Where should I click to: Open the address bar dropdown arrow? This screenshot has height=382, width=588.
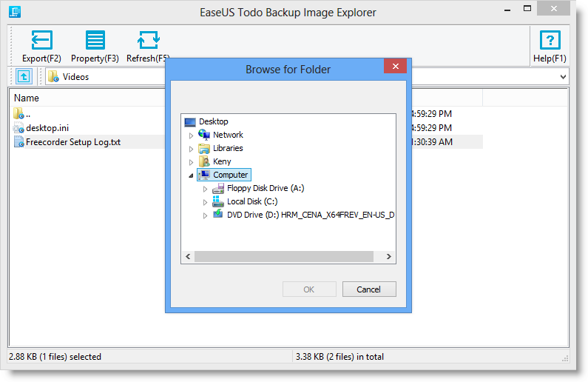563,77
